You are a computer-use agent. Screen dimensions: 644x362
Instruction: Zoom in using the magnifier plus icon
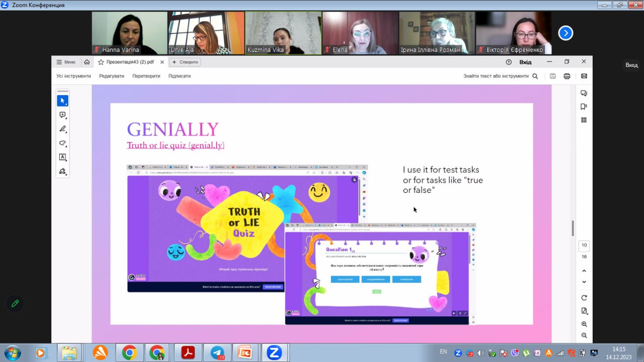tap(584, 324)
